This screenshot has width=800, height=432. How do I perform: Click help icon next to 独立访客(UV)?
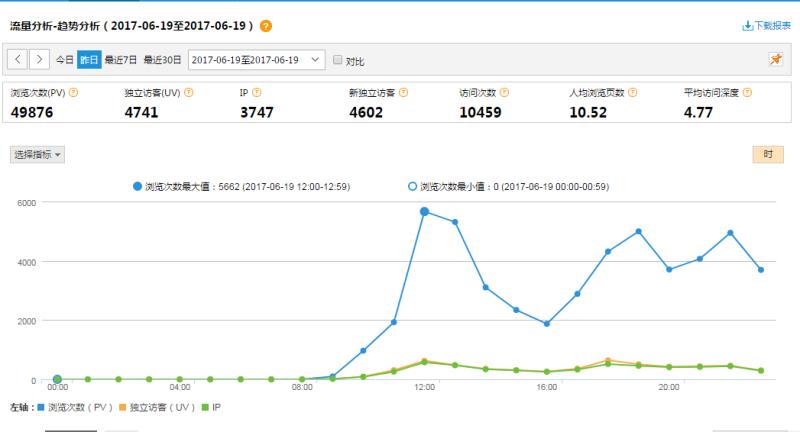coord(188,93)
